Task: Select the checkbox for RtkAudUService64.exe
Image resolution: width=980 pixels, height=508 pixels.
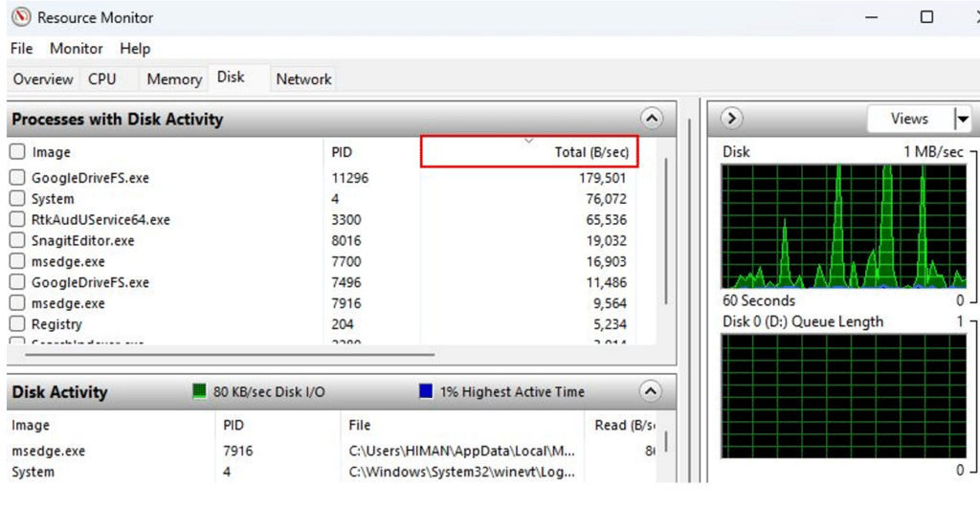Action: 17,220
